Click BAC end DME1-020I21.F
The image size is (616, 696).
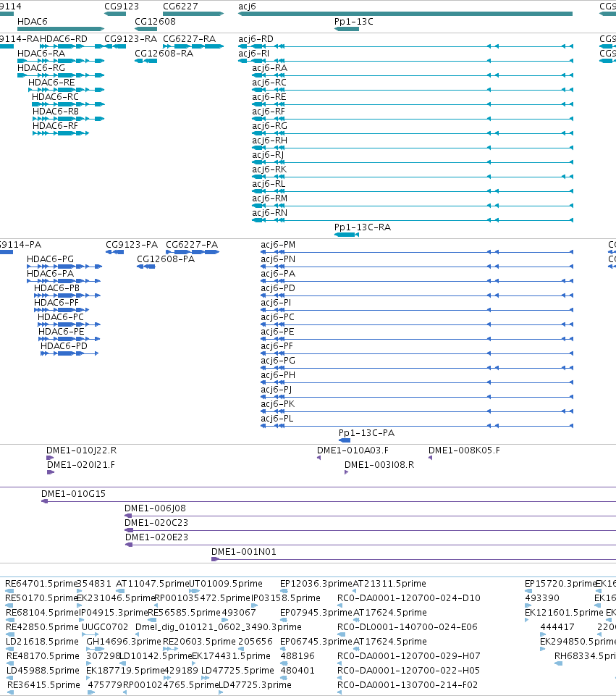[x=81, y=465]
